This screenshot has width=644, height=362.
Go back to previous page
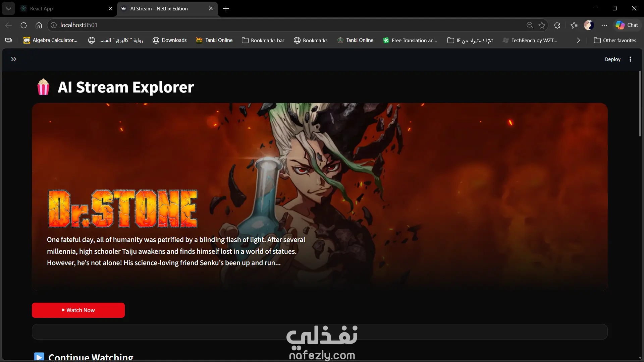pos(8,25)
